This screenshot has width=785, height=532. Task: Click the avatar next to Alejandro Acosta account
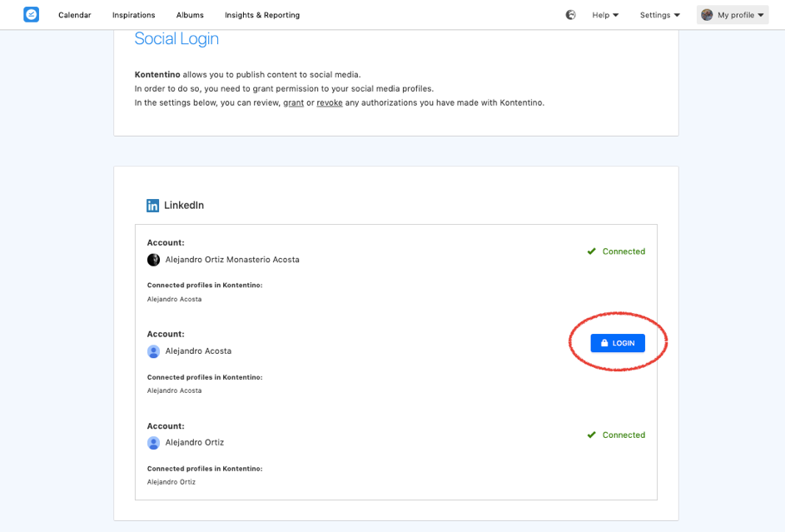click(x=154, y=351)
